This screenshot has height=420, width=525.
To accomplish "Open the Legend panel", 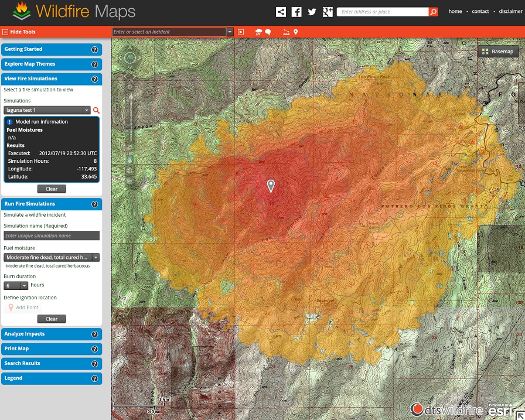I will click(x=52, y=378).
